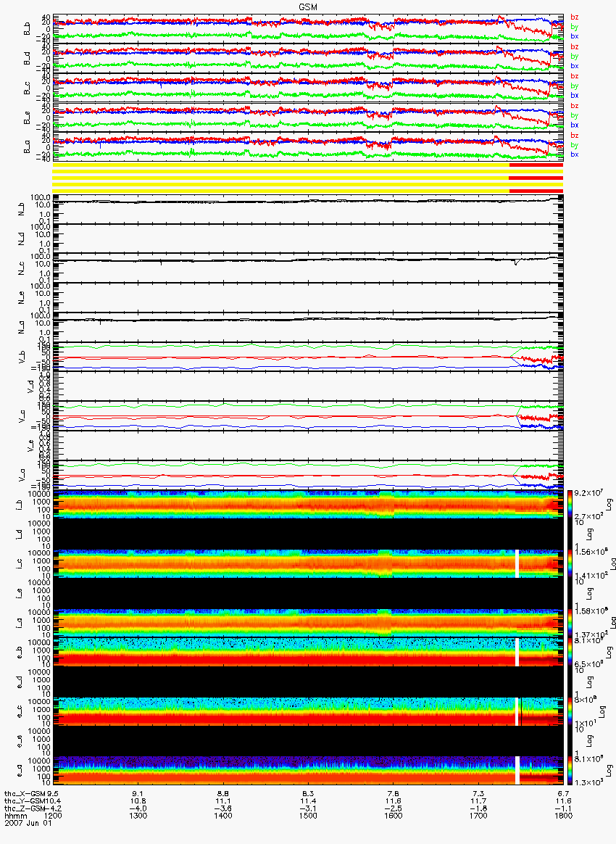Screen dimensions: 616x844
Task: Click the V_b velocity panel label
Action: [22, 357]
